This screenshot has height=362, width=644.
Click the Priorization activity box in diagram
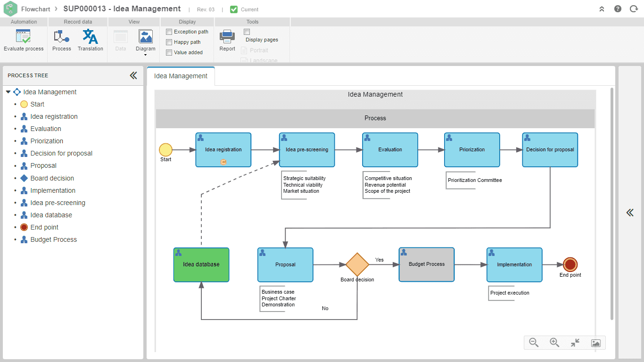click(x=472, y=150)
